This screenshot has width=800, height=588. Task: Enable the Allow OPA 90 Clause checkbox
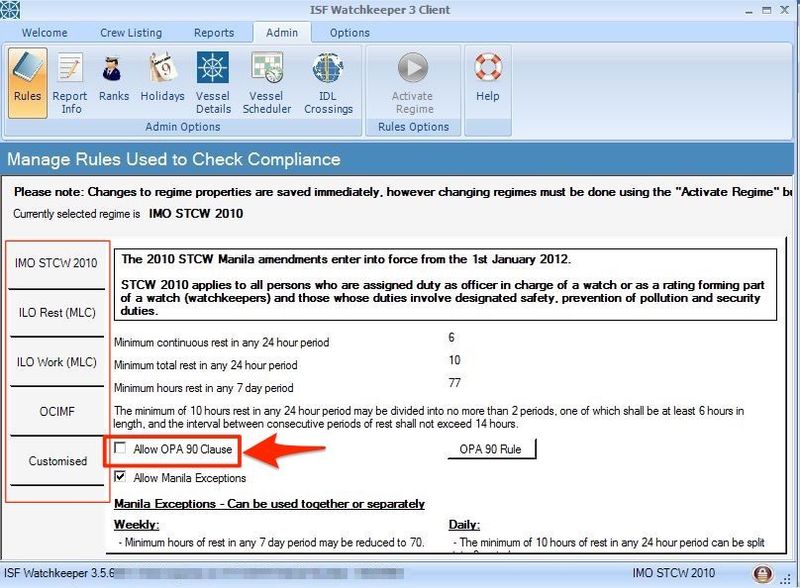click(x=120, y=448)
